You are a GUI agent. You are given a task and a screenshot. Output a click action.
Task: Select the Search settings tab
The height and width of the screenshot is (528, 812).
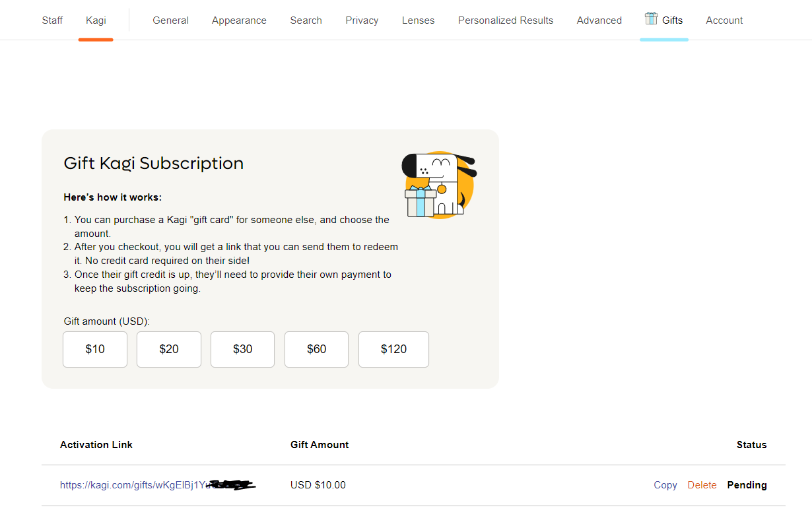pyautogui.click(x=306, y=20)
